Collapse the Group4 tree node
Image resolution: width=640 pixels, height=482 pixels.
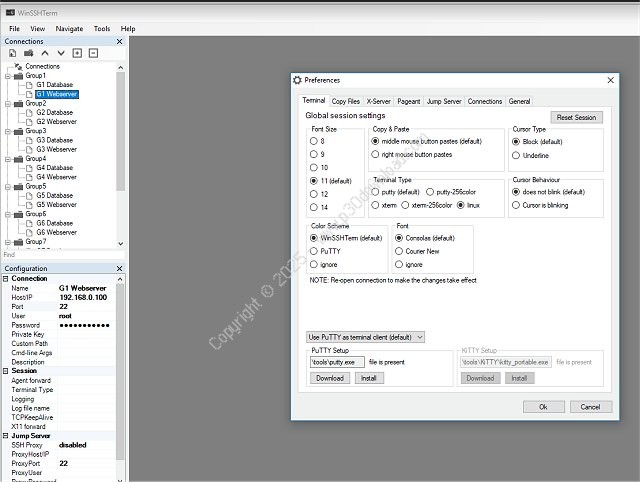pos(8,159)
